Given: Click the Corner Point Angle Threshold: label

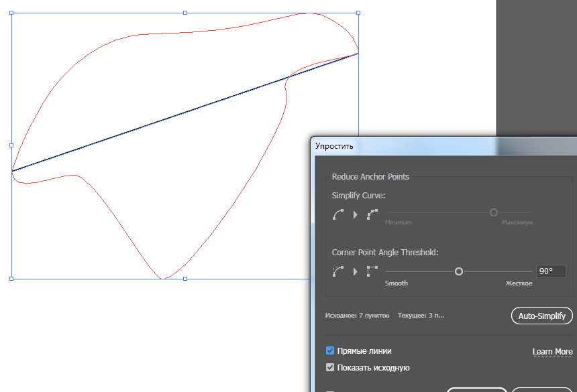Looking at the screenshot, I should (x=385, y=253).
